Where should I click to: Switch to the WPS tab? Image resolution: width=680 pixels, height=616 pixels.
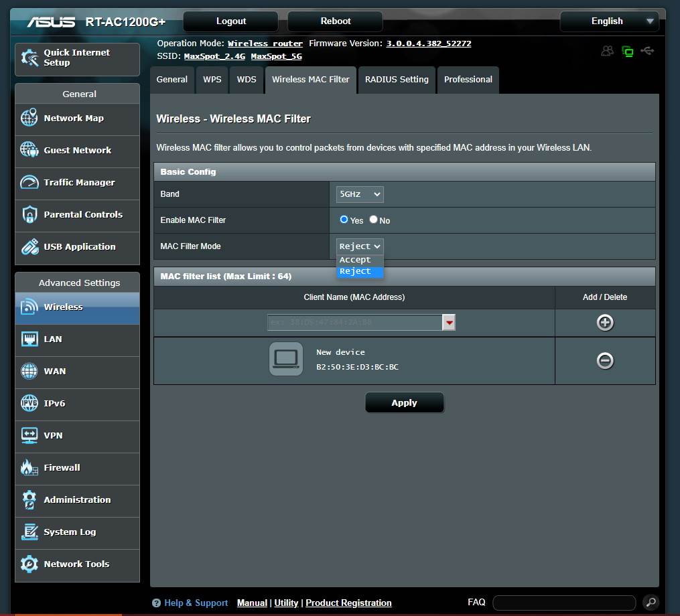(212, 80)
